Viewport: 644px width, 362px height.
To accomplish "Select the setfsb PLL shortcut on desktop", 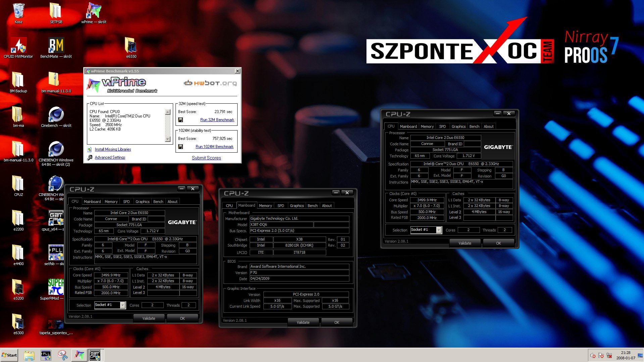I will pos(56,255).
